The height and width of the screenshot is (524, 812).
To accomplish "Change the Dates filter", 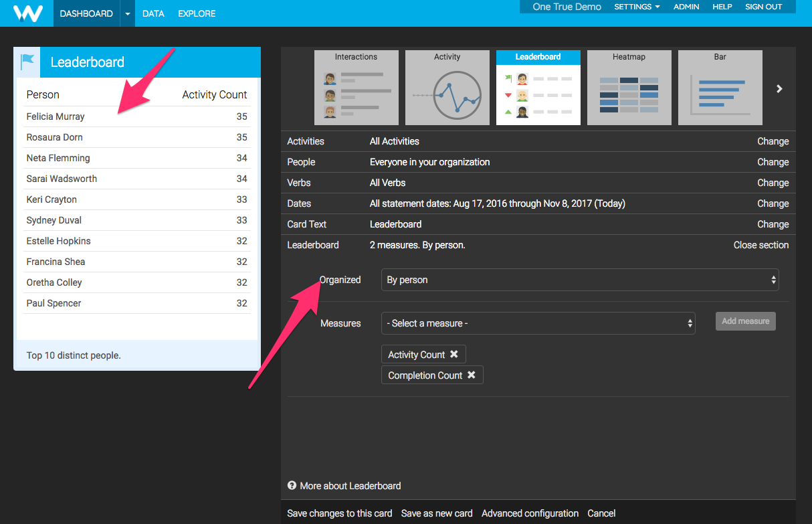I will tap(773, 203).
